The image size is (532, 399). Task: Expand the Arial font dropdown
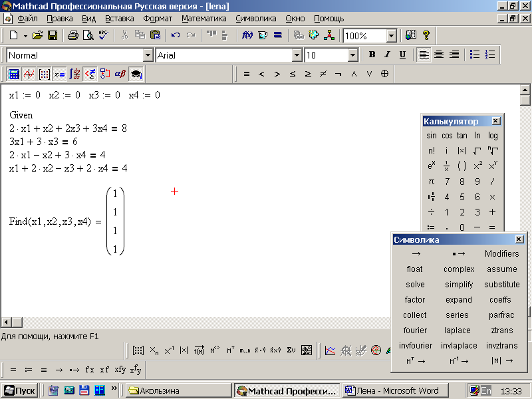coord(297,55)
